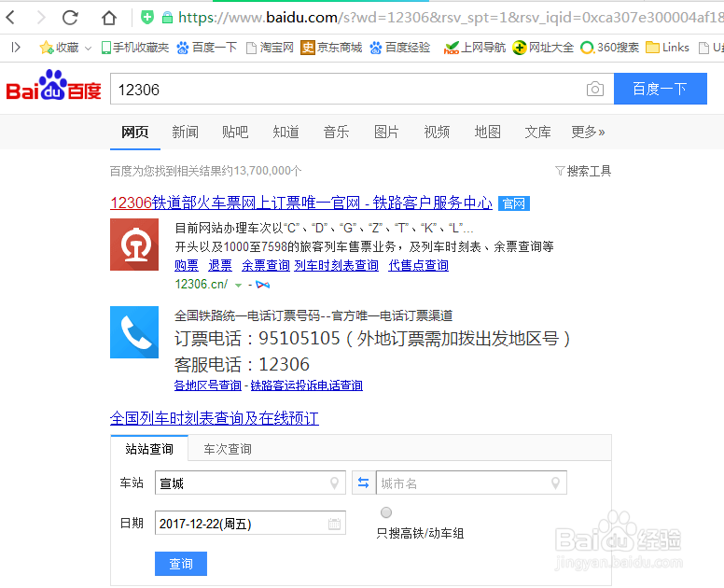Open the 12306铁道部火车票 official site link
This screenshot has width=724, height=588.
pyautogui.click(x=301, y=203)
